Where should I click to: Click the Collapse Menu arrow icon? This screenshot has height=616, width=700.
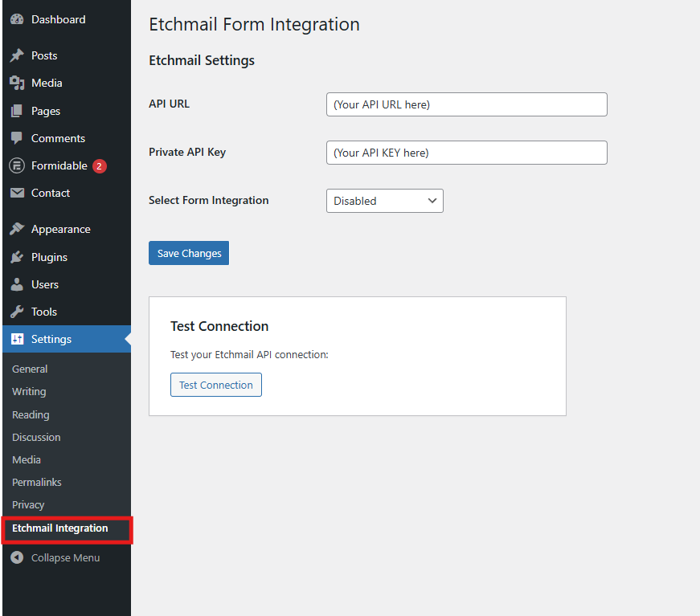pos(17,557)
